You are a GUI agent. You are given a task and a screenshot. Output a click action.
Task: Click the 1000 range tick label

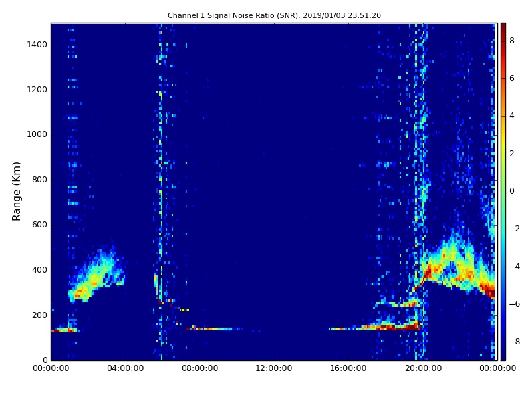[x=37, y=134]
